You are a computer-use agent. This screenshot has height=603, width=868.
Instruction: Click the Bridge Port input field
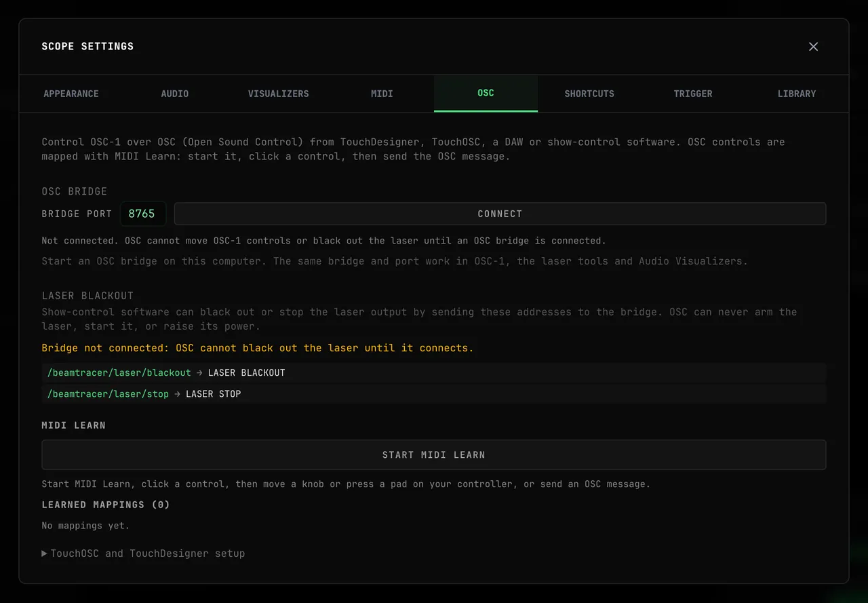[x=142, y=214]
